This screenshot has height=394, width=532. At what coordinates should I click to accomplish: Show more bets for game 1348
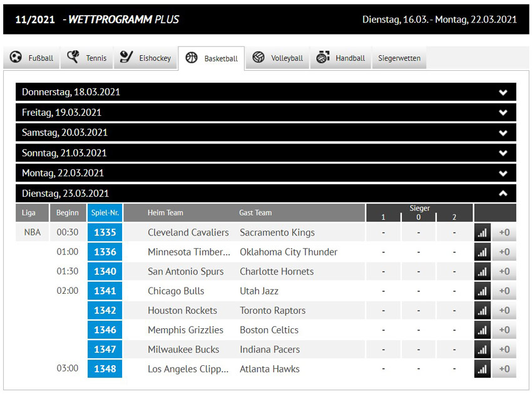[x=504, y=369]
